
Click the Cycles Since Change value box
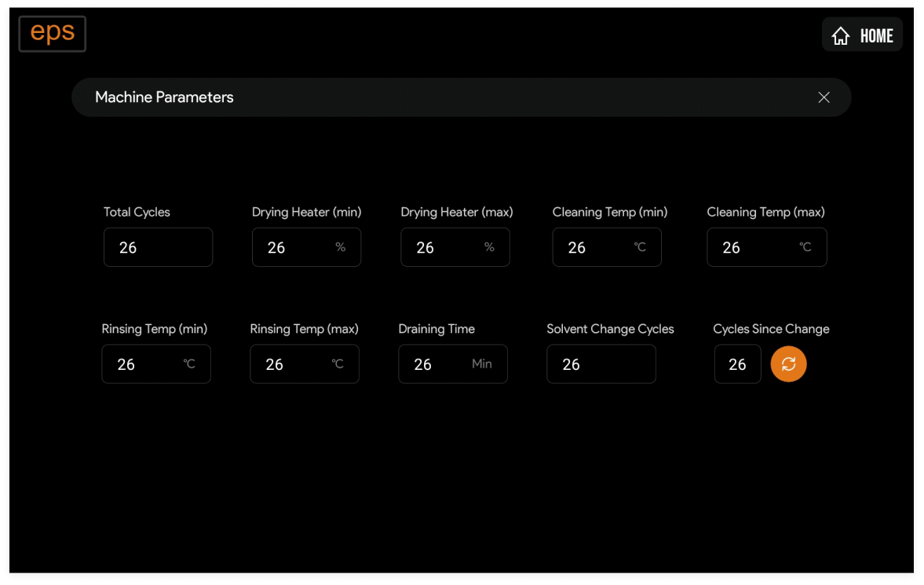click(x=737, y=364)
